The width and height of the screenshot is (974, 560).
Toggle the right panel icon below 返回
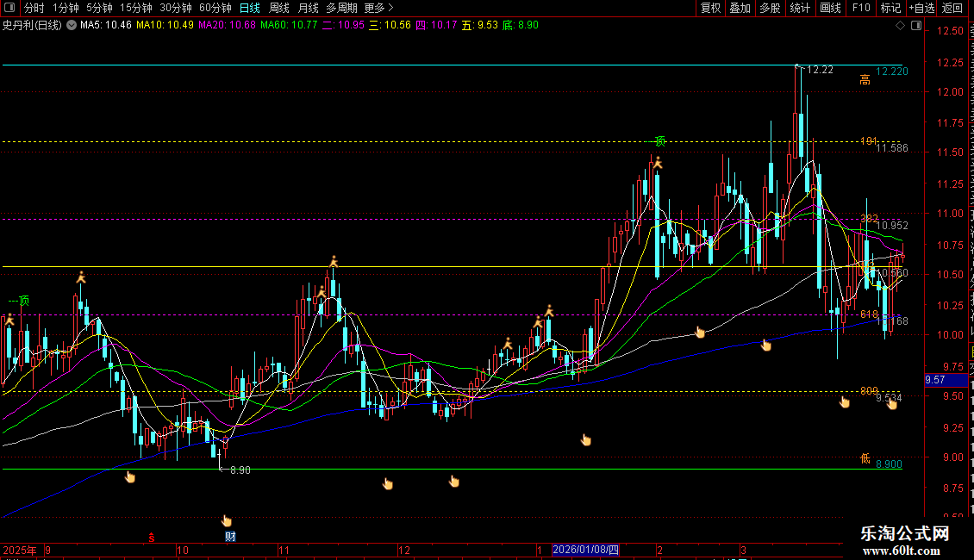pos(915,26)
